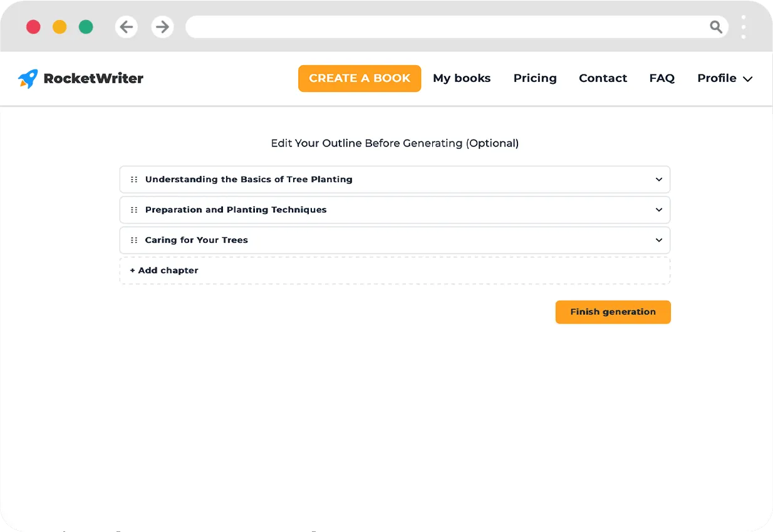The image size is (773, 532).
Task: Grab the drag handle beside 'Understanding the Basics of Tree Planting'
Action: (133, 179)
